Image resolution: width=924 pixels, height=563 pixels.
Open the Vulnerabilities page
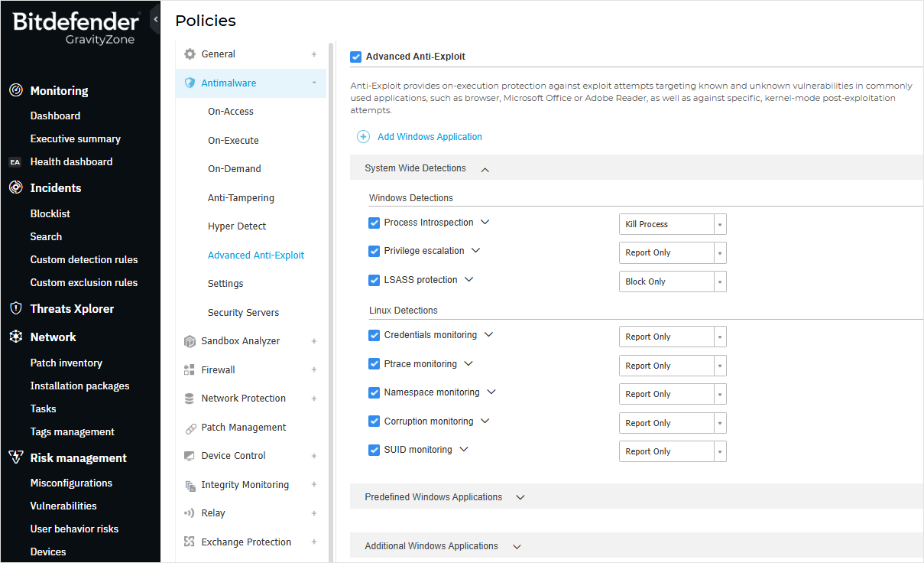point(63,506)
